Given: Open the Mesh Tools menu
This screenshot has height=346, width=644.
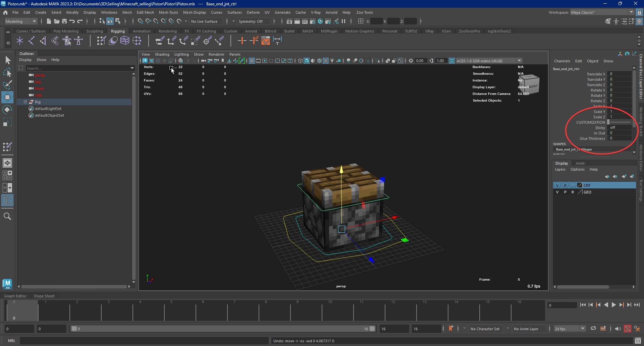Looking at the screenshot, I should coord(168,12).
